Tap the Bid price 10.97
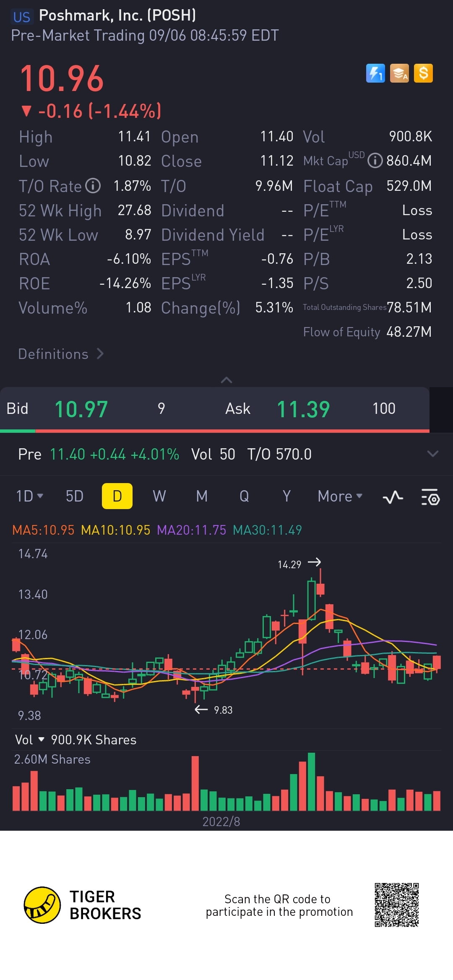Image resolution: width=453 pixels, height=980 pixels. [81, 409]
